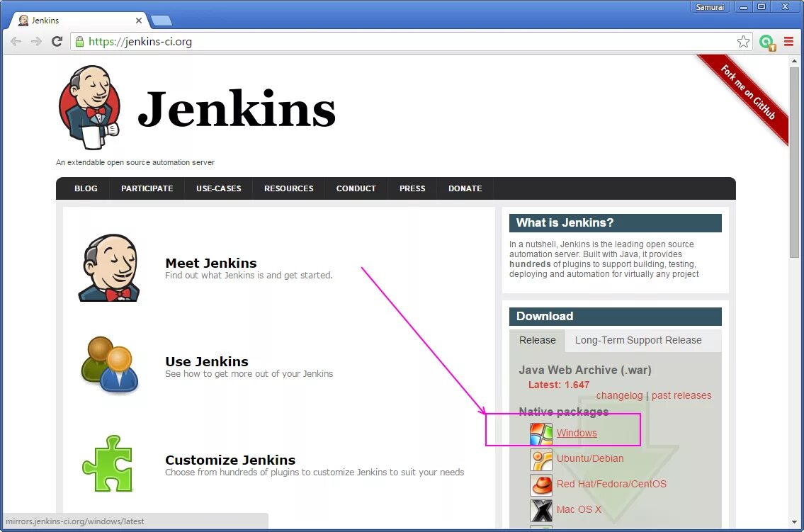Open the DONATE menu item
The width and height of the screenshot is (804, 532).
tap(465, 188)
